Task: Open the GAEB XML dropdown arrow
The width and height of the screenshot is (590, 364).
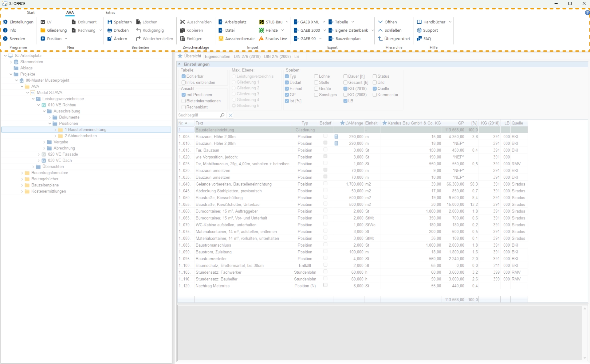Action: (x=324, y=22)
